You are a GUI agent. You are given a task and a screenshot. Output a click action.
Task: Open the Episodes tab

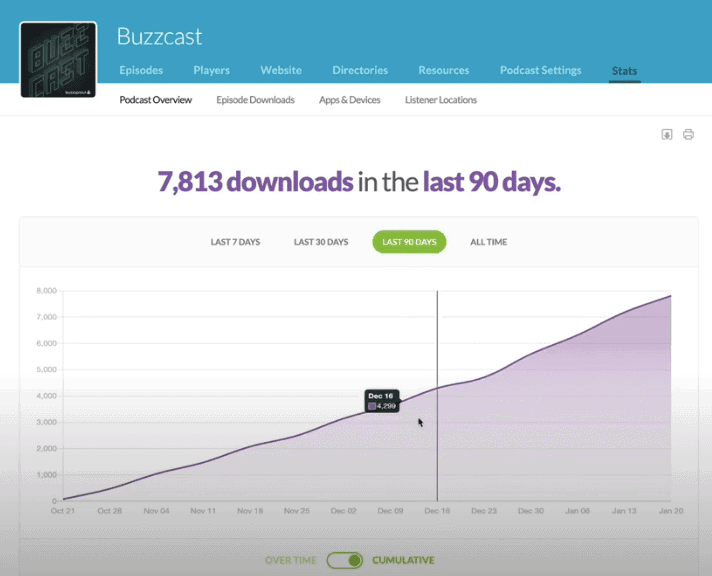tap(141, 70)
